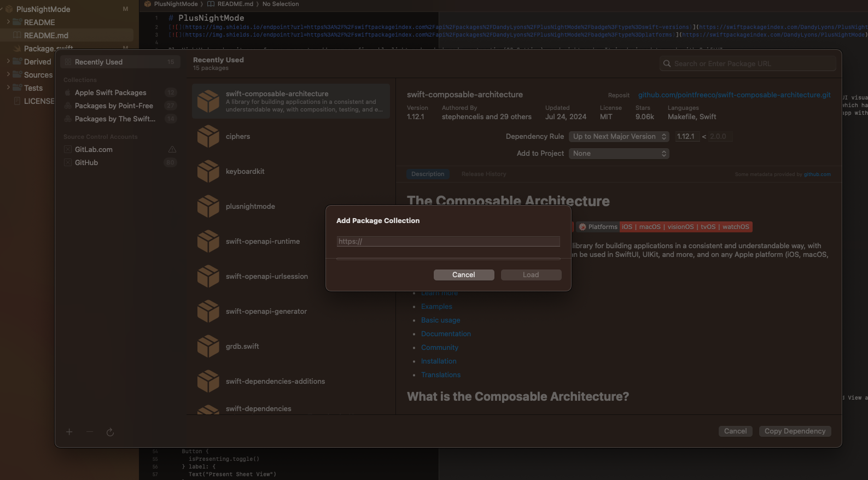
Task: Click the Packages by Point-Free collection icon
Action: (x=68, y=106)
